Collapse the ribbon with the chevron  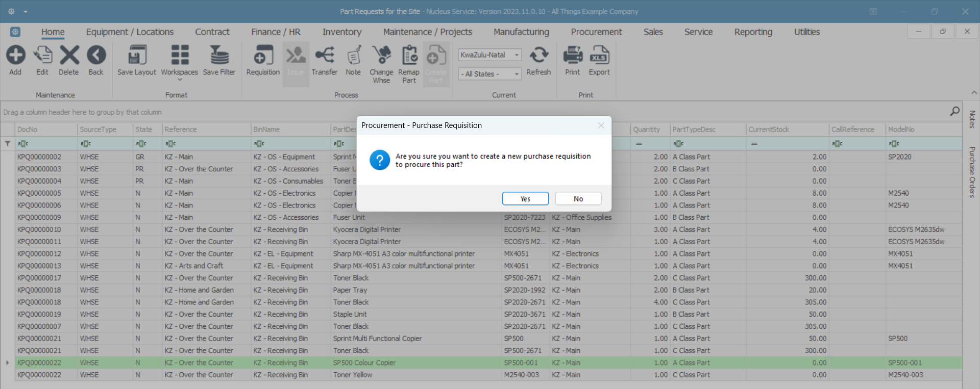point(974,93)
